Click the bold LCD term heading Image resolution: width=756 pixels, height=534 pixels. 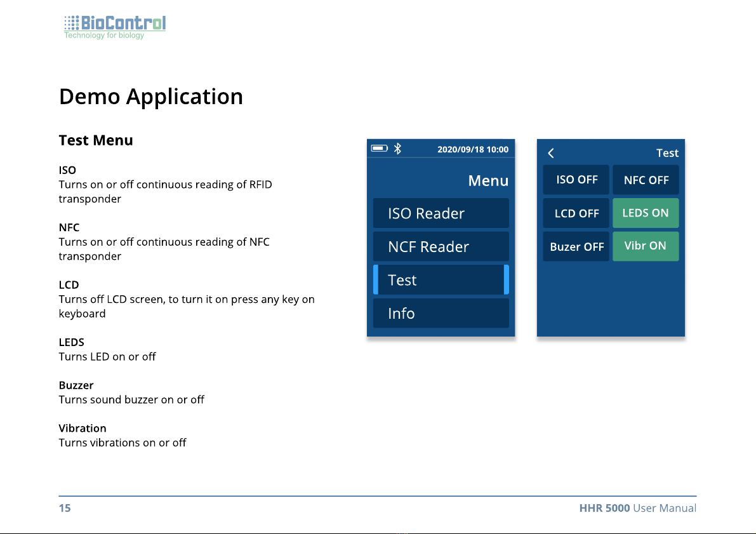tap(69, 285)
